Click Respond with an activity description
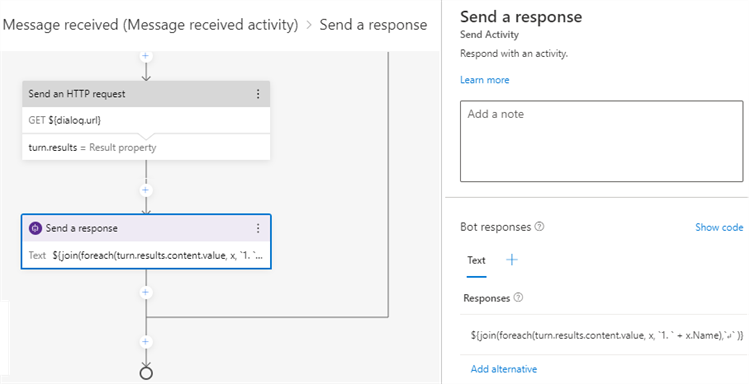 click(514, 54)
